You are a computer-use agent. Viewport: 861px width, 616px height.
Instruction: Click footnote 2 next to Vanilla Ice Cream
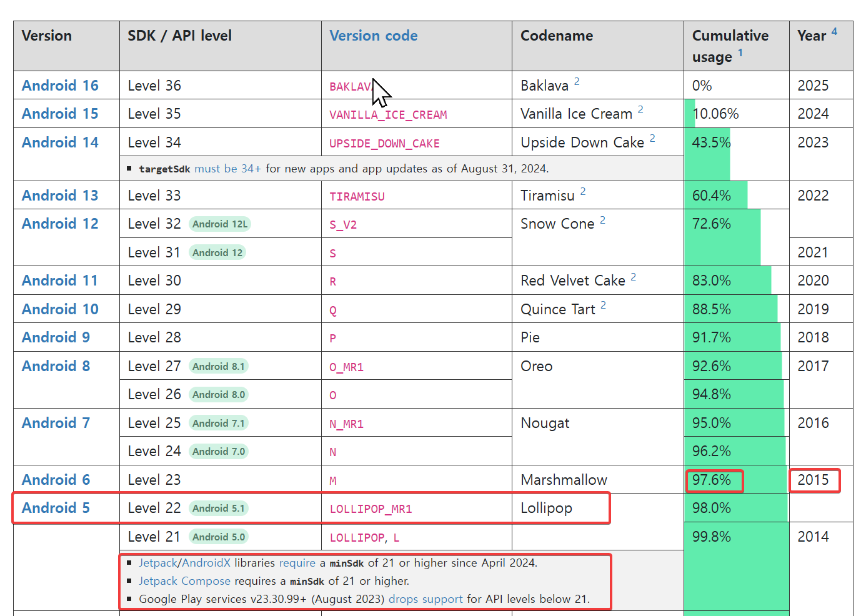point(640,109)
